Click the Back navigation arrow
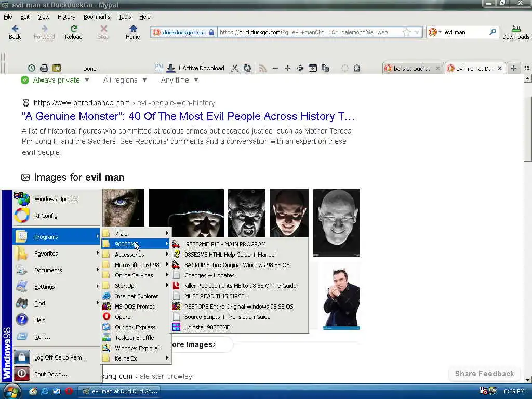The width and height of the screenshot is (532, 399). 15,32
